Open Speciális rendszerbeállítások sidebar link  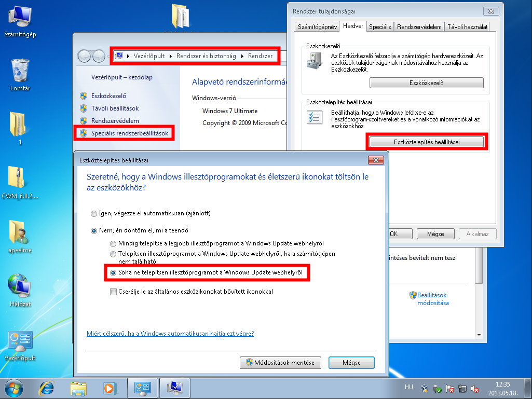(x=130, y=133)
